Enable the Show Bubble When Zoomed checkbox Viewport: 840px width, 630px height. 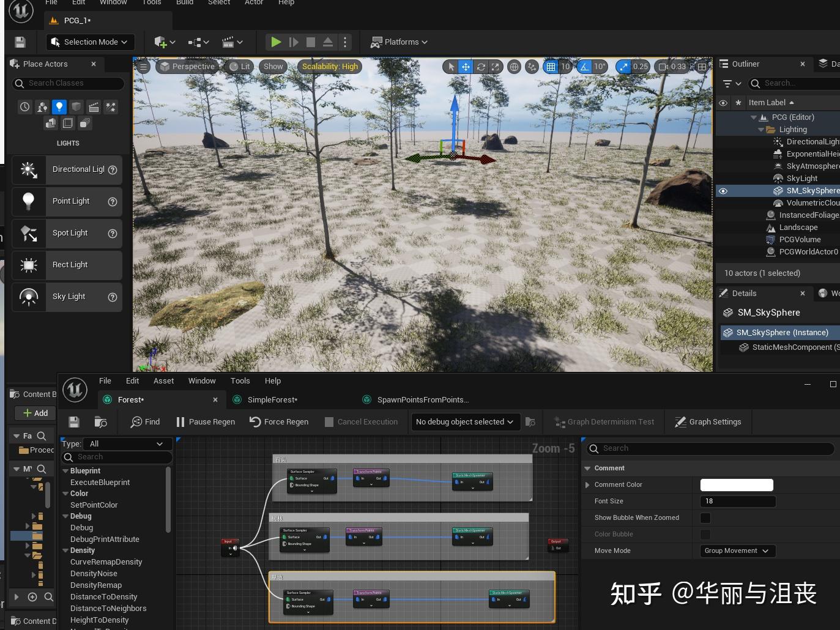click(705, 517)
